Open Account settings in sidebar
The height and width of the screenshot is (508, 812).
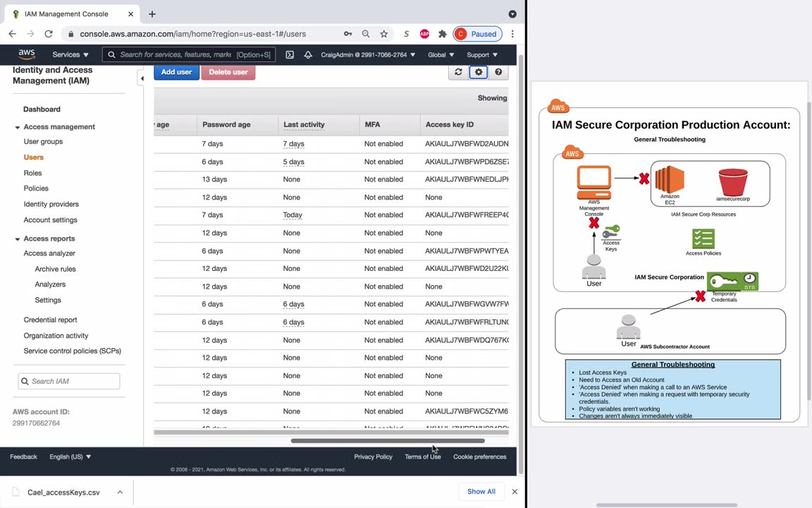tap(50, 220)
